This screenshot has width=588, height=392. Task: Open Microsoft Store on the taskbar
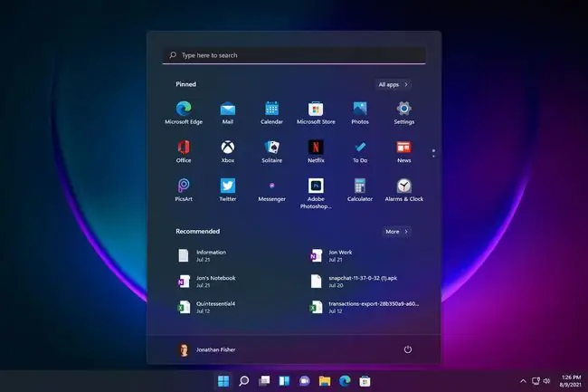tap(365, 381)
